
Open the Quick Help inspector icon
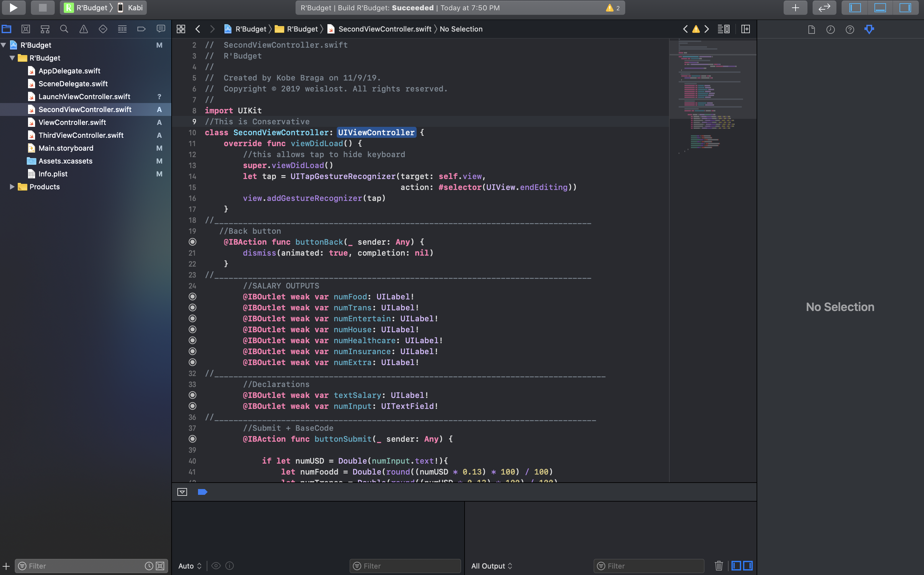[850, 29]
